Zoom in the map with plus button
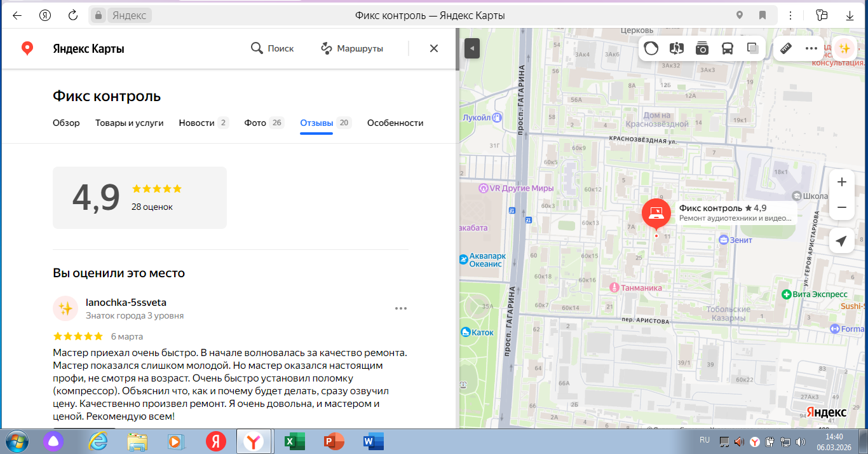The width and height of the screenshot is (868, 454). pyautogui.click(x=842, y=182)
